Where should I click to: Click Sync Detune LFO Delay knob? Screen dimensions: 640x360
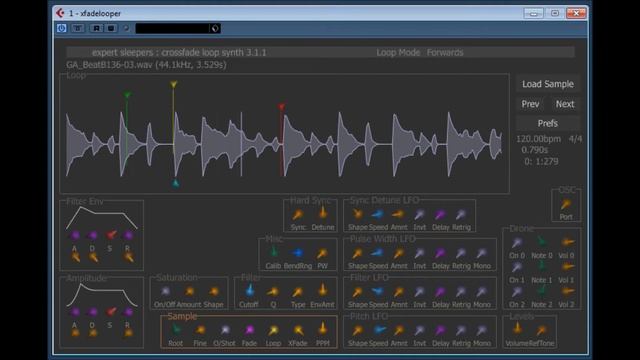click(x=440, y=214)
